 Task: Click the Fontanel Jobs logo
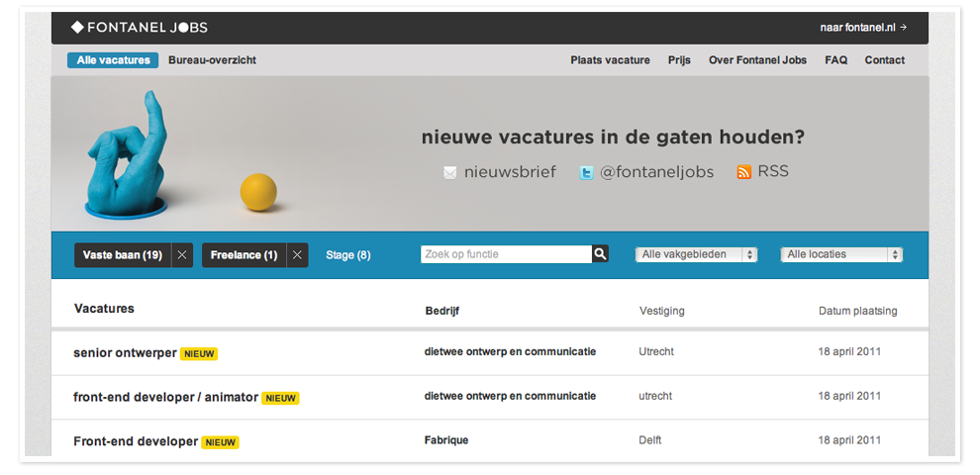139,28
